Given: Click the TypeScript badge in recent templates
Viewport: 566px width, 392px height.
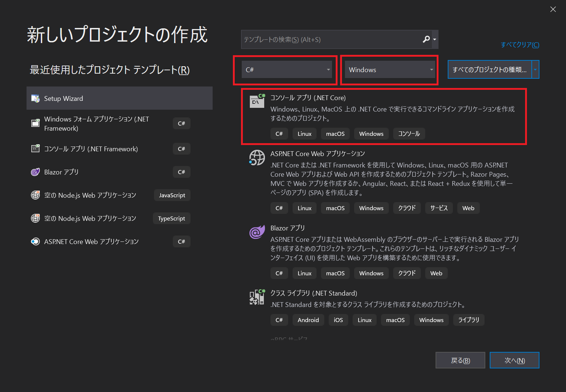Looking at the screenshot, I should point(172,218).
